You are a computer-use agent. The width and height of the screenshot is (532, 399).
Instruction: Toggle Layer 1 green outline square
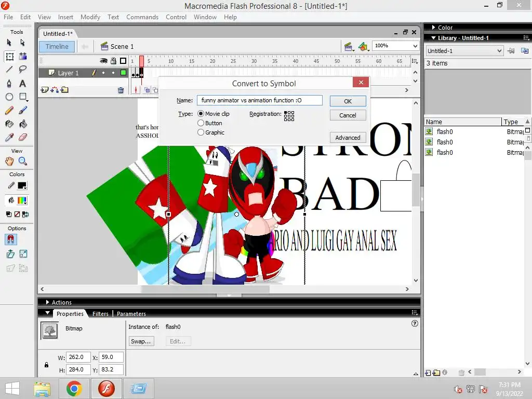[124, 73]
